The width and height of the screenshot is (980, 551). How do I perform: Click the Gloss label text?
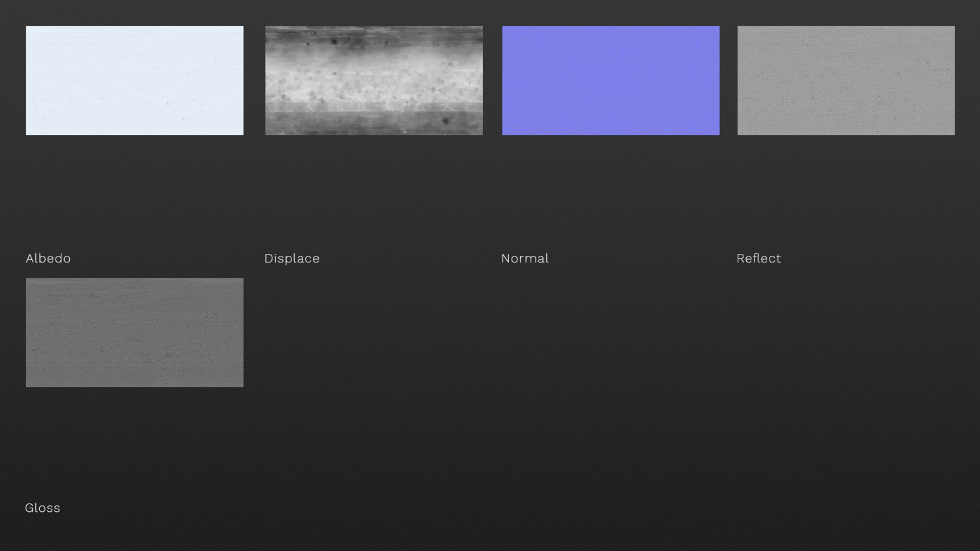[42, 508]
